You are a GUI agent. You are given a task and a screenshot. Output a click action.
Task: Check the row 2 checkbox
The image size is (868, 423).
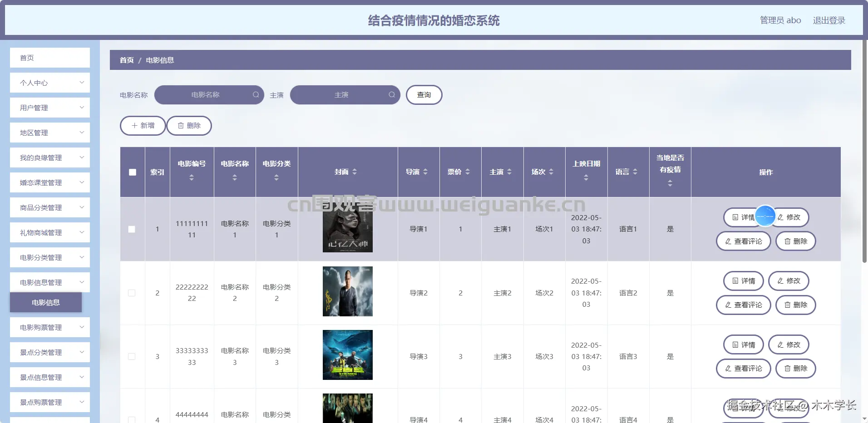tap(132, 293)
